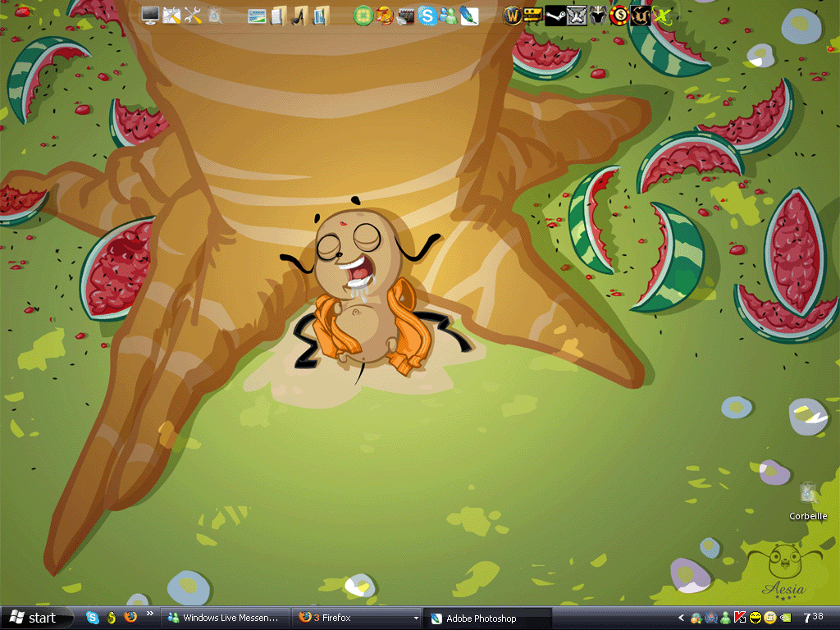Viewport: 840px width, 630px height.
Task: Click the Windows Security Alerts tray icon
Action: 696,619
